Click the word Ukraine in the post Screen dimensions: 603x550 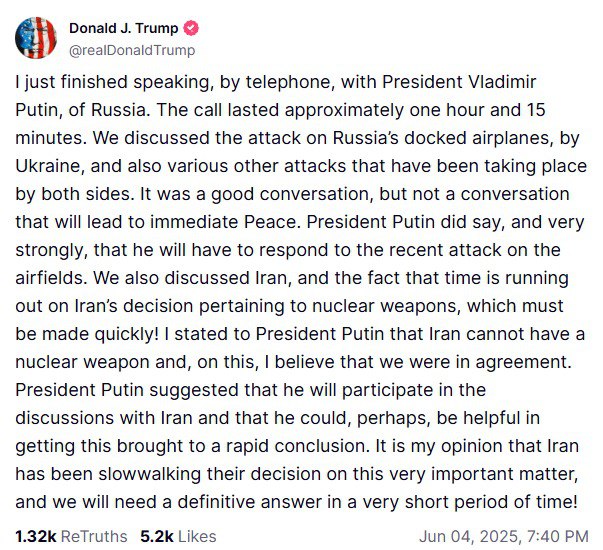click(x=48, y=166)
